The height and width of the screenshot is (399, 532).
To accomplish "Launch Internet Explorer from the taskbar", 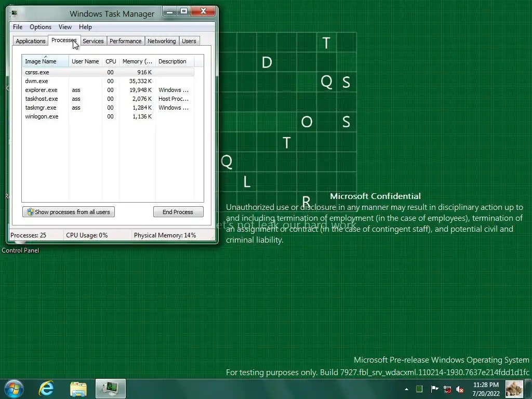I will tap(46, 389).
